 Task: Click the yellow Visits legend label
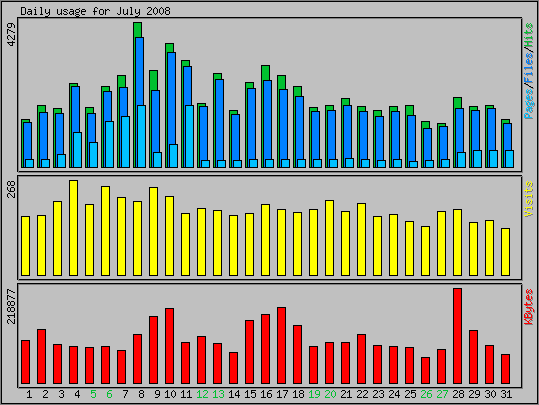[x=529, y=199]
